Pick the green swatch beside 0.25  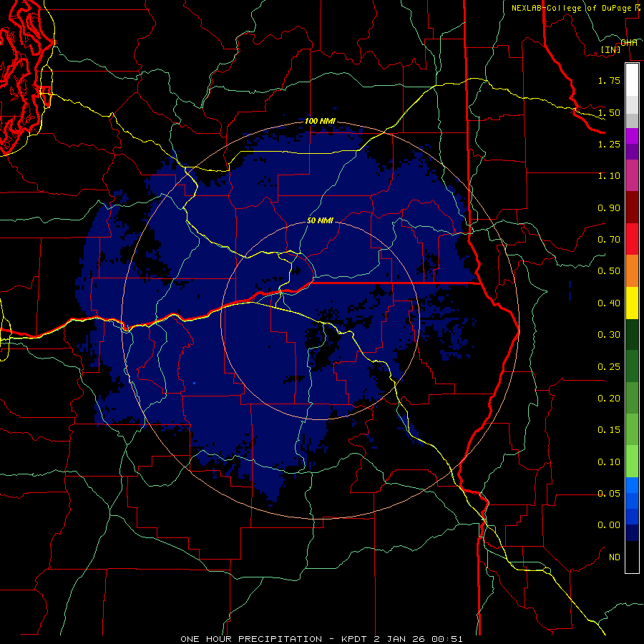[632, 366]
